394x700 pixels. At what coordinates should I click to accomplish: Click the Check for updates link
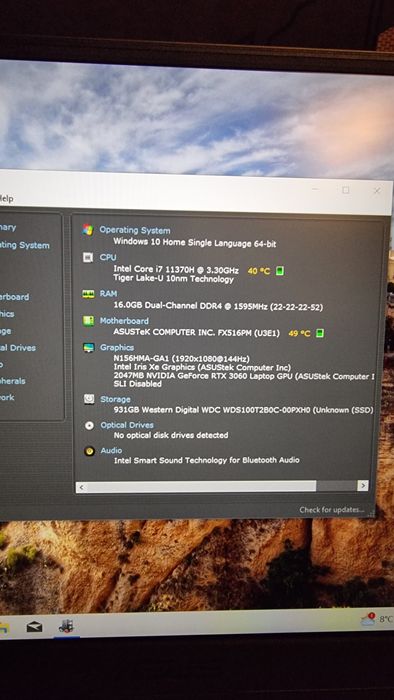pyautogui.click(x=332, y=510)
